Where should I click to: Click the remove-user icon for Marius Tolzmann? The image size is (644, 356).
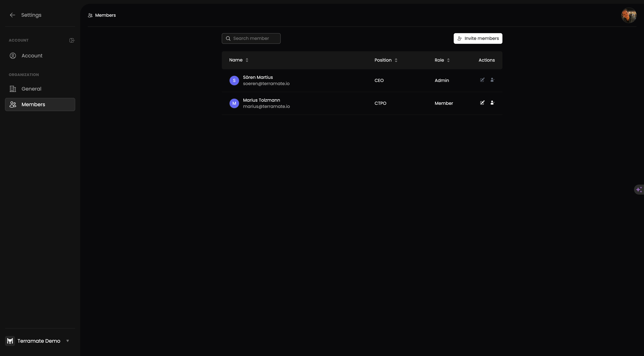[x=492, y=103]
